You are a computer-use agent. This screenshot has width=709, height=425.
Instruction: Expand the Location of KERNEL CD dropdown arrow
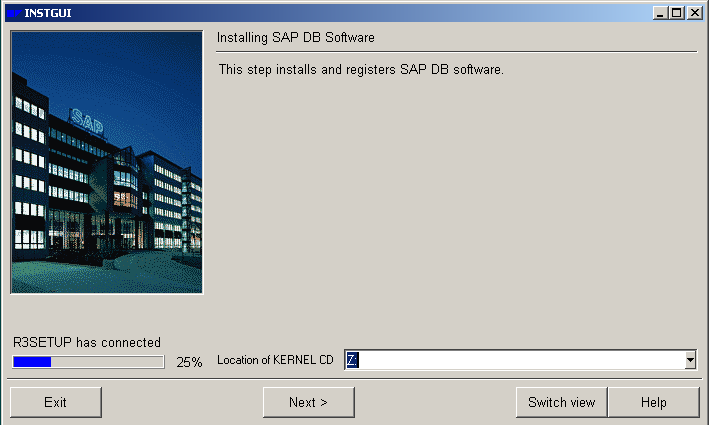pyautogui.click(x=690, y=360)
